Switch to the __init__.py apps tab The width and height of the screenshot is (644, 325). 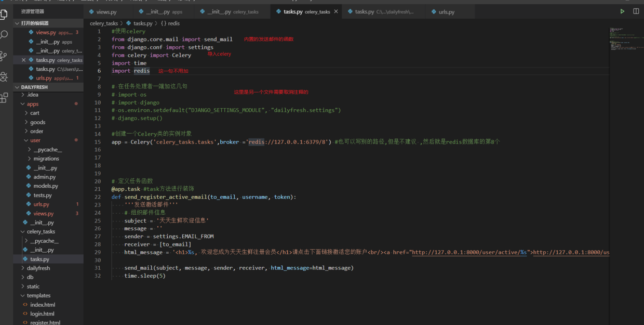[164, 11]
